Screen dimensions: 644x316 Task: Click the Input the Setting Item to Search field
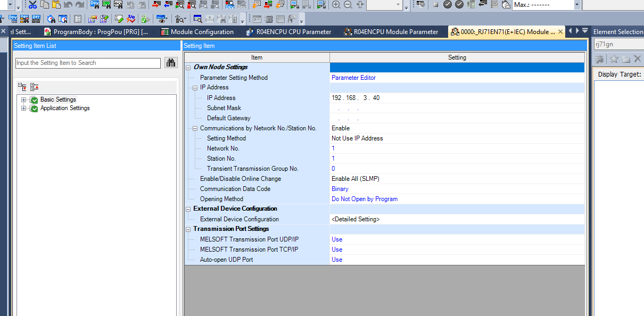click(x=88, y=63)
